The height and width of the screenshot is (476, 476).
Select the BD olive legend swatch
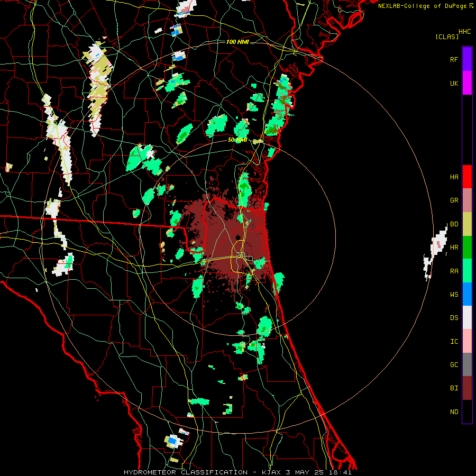click(x=467, y=224)
